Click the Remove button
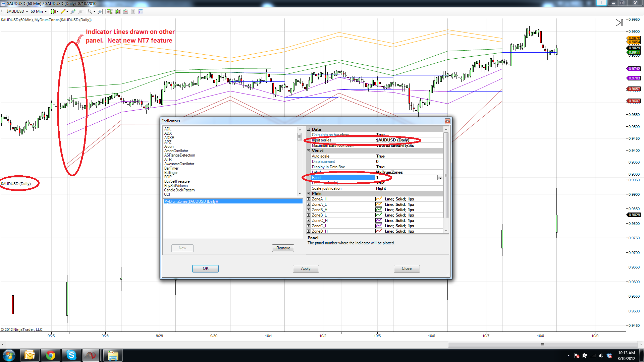The height and width of the screenshot is (362, 644). tap(283, 248)
